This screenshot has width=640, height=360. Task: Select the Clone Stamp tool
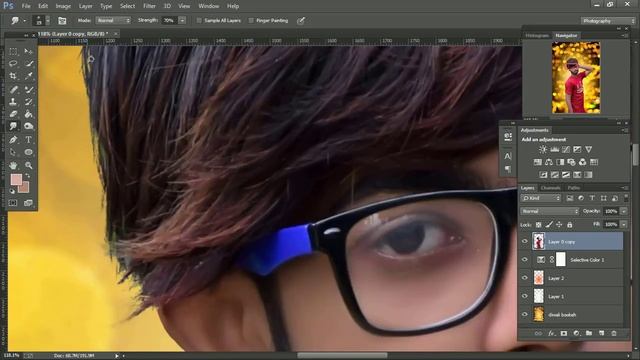tap(13, 102)
